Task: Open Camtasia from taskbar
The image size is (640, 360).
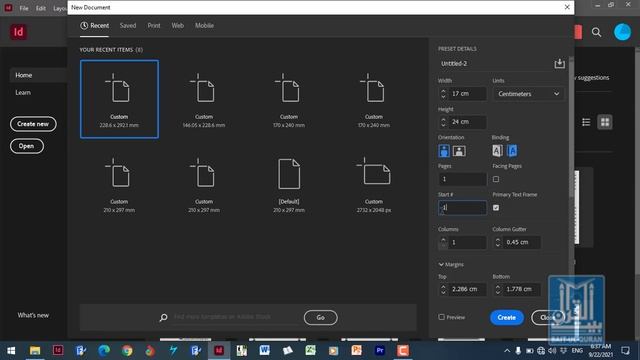Action: (x=403, y=350)
